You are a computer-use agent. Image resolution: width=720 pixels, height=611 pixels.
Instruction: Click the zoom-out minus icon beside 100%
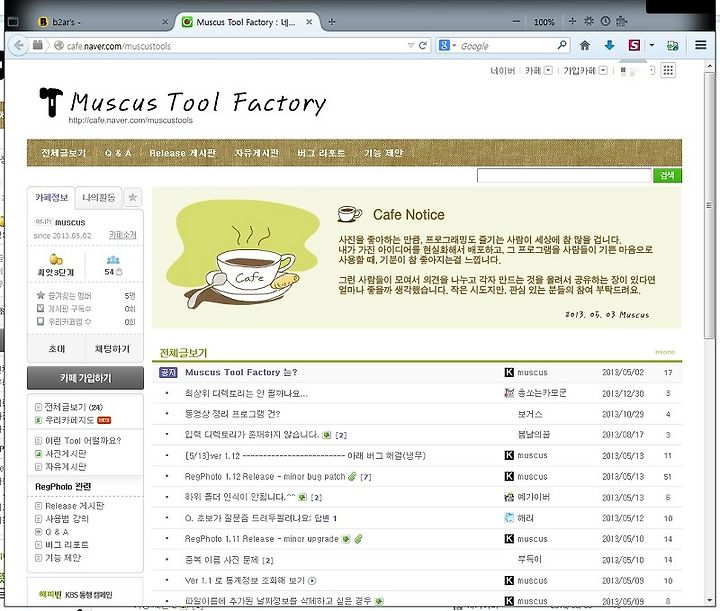click(x=516, y=22)
